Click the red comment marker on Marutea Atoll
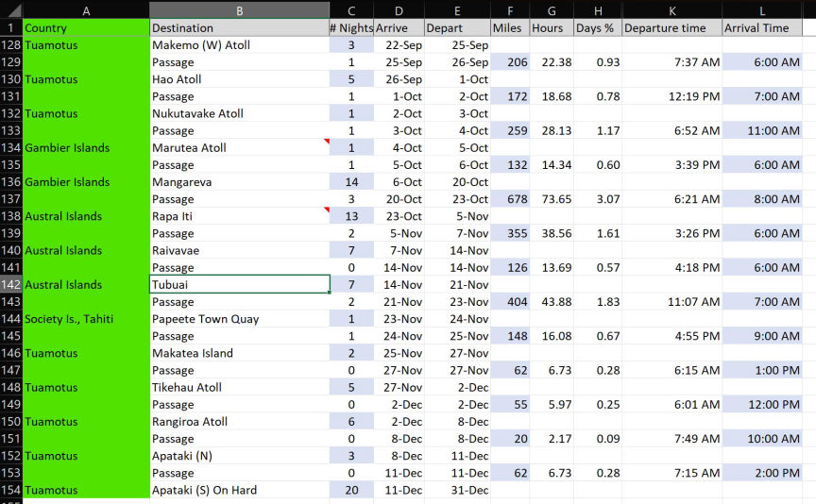Viewport: 816px width, 504px height. click(326, 142)
